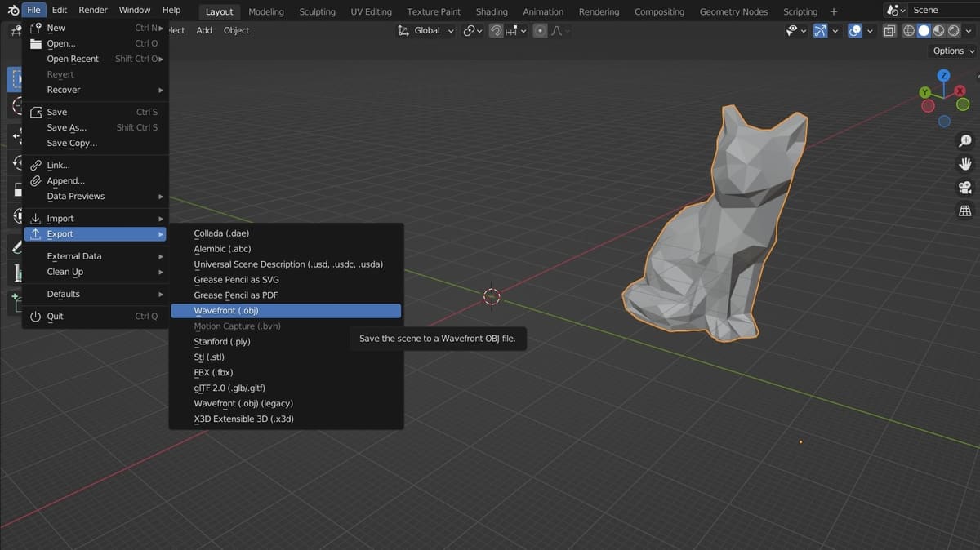Expand overlays settings dropdown arrow
The width and height of the screenshot is (980, 550).
pyautogui.click(x=870, y=31)
